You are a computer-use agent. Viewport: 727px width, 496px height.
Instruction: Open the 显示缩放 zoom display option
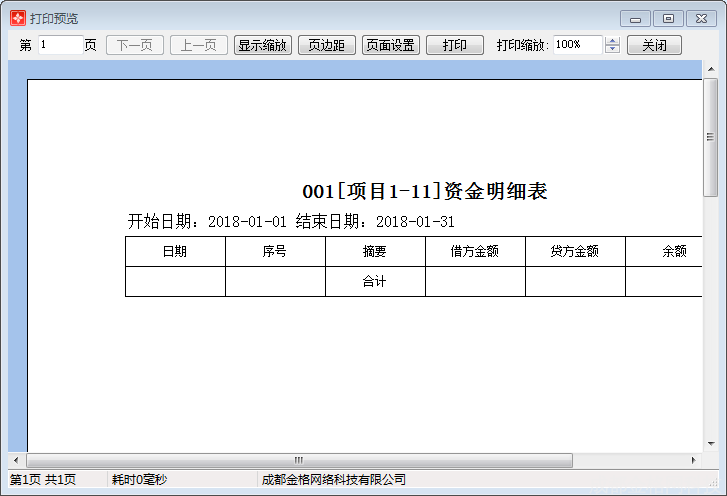click(263, 45)
